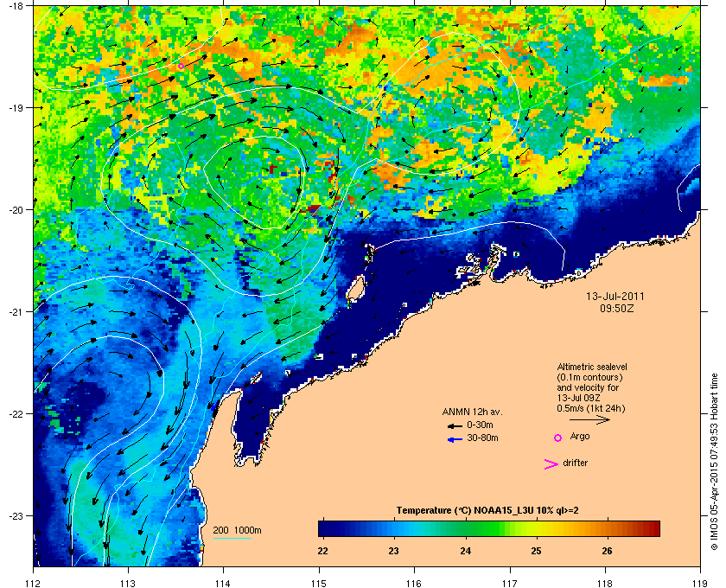
Task: Click the black 0-30m arrow legend symbol
Action: pyautogui.click(x=455, y=425)
